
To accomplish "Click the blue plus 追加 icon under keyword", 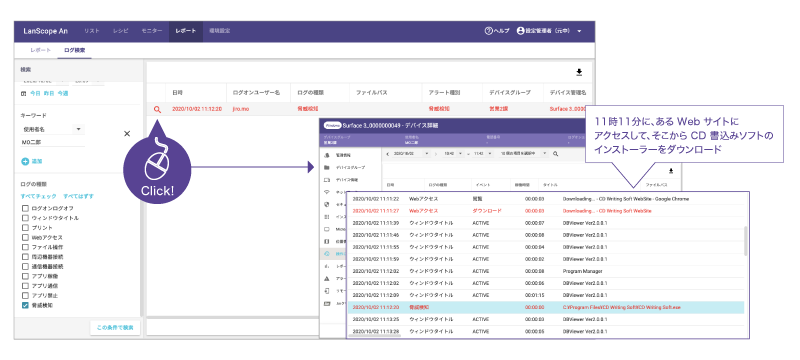I will [x=25, y=161].
